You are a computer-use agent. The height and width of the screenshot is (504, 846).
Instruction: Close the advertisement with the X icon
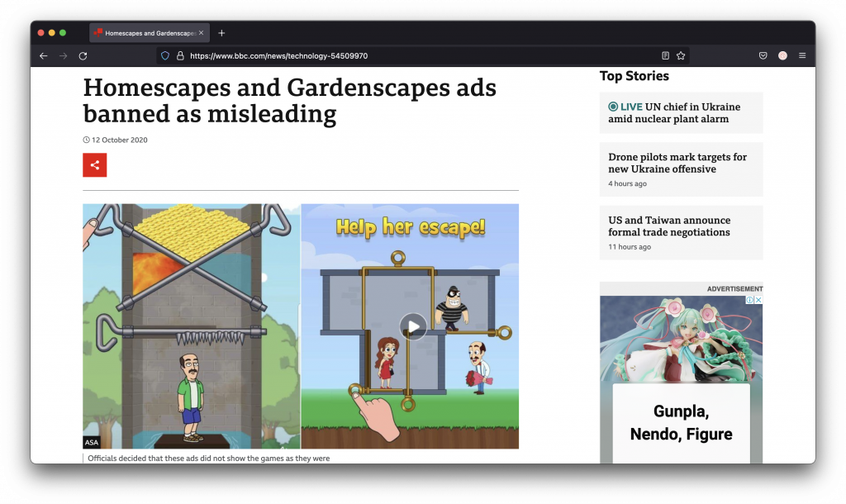click(758, 300)
